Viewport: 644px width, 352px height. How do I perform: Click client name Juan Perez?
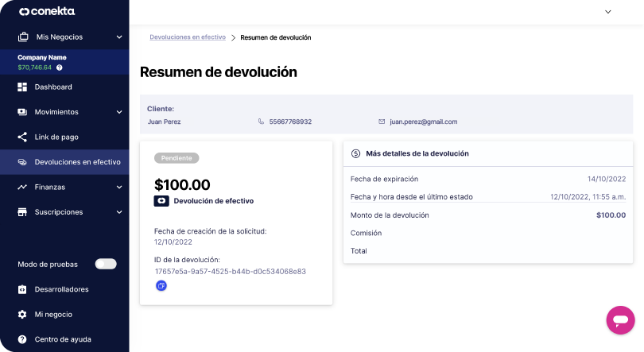(165, 122)
